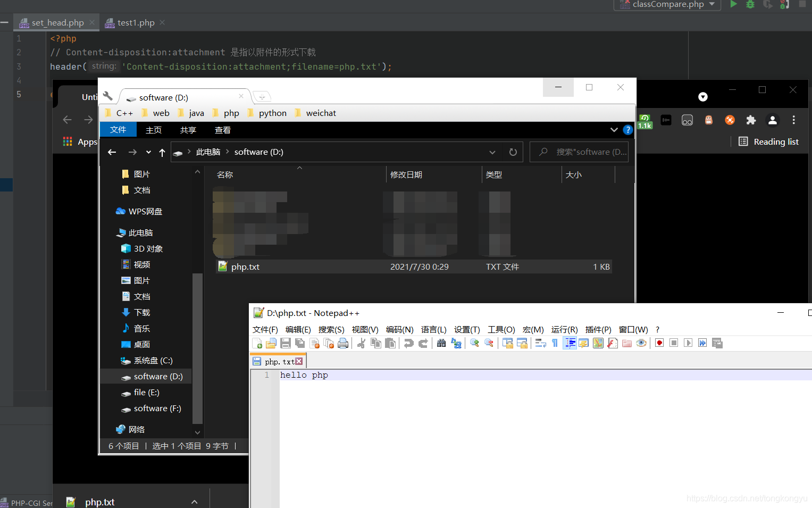Click the Run green arrow in PhpStorm
812x508 pixels.
pos(733,4)
